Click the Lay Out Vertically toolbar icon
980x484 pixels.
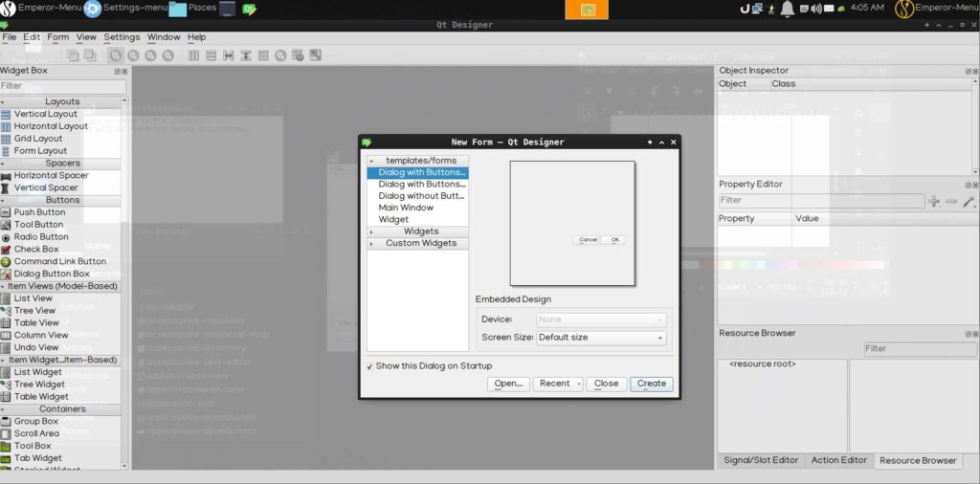(211, 55)
